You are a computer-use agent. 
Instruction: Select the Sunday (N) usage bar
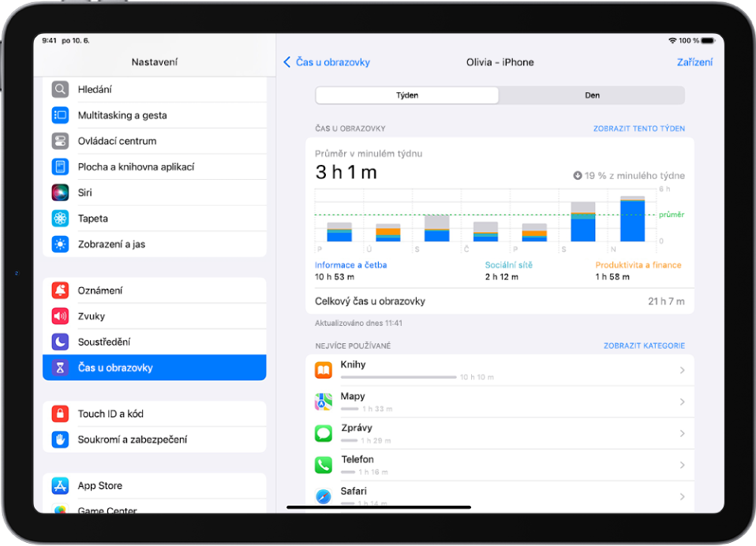coord(632,219)
